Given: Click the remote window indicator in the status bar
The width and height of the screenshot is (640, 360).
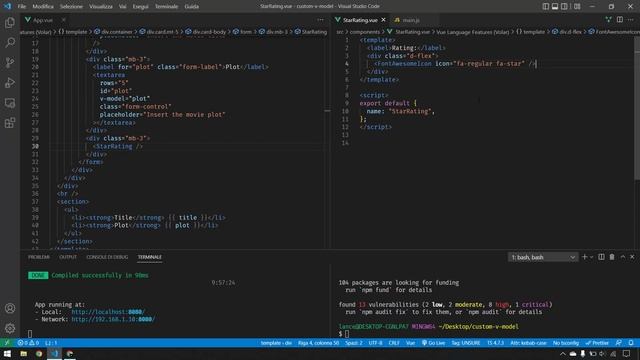Looking at the screenshot, I should (x=7, y=343).
